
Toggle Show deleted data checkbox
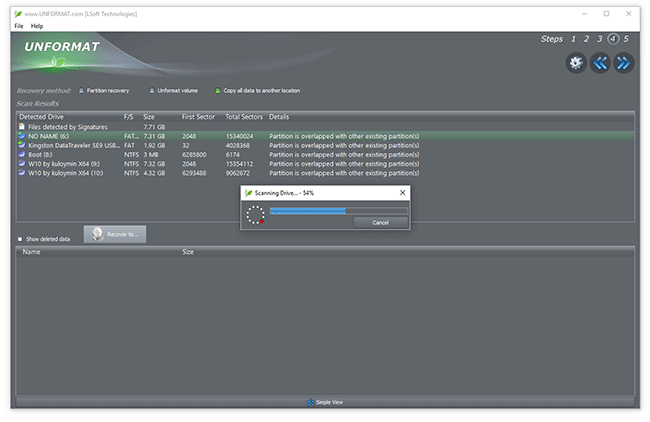pos(20,239)
